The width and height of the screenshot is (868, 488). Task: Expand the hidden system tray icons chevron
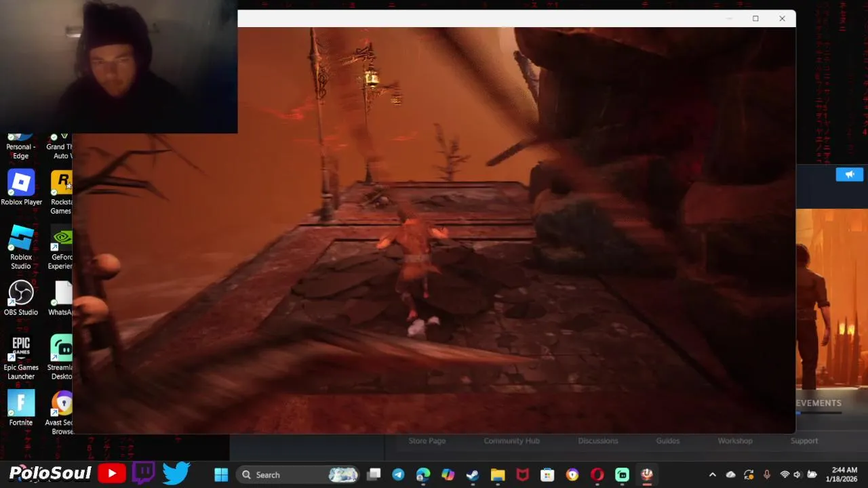coord(712,474)
